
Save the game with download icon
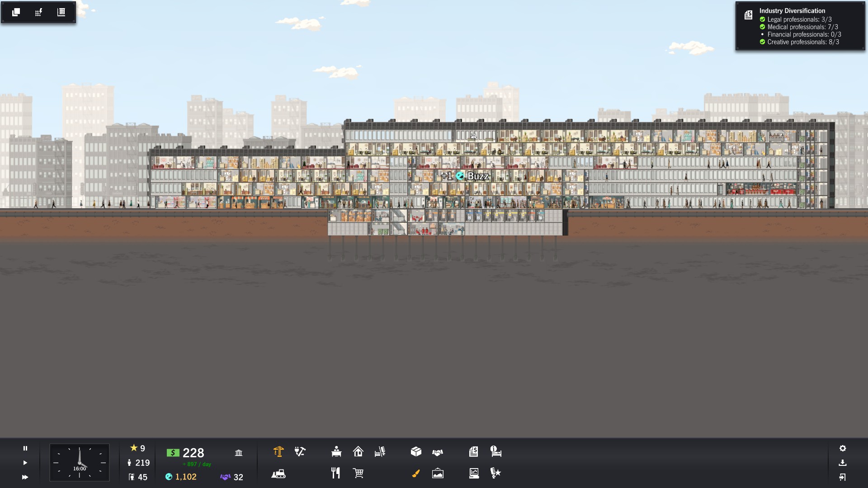pyautogui.click(x=843, y=463)
